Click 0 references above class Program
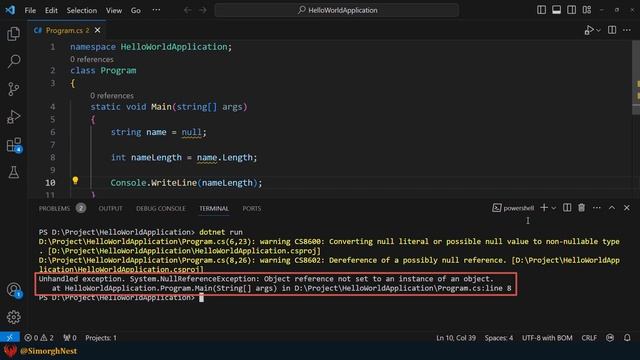The height and width of the screenshot is (360, 640). coord(92,59)
